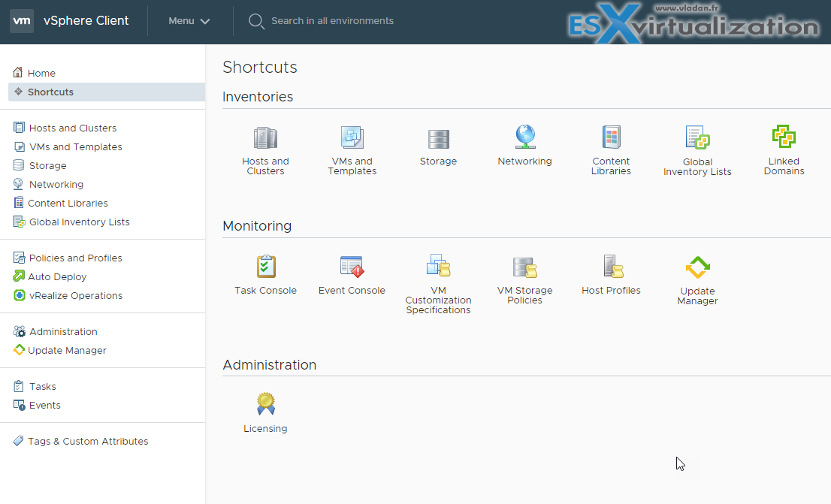Open vRealize Operations from the left panel

tap(72, 295)
